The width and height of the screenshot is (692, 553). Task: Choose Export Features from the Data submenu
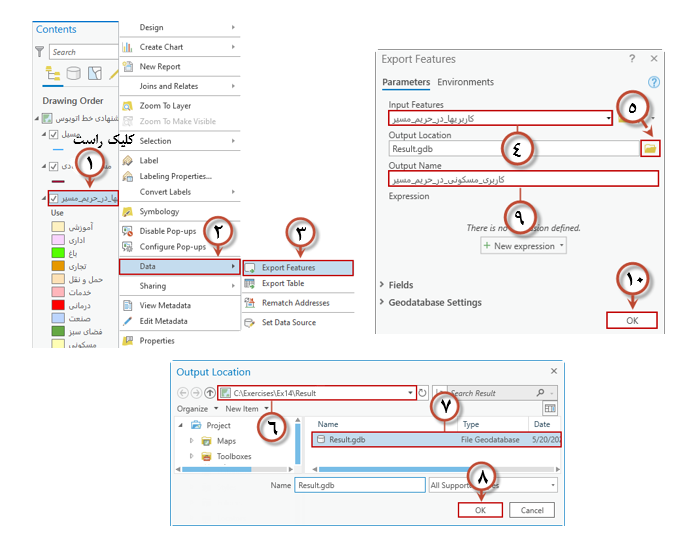[x=288, y=268]
